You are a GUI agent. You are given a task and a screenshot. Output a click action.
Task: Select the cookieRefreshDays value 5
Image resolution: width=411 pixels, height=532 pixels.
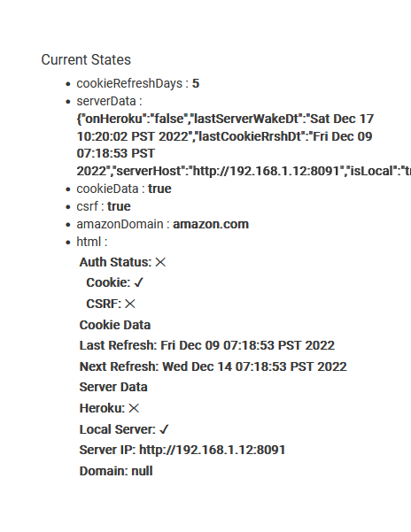(196, 83)
